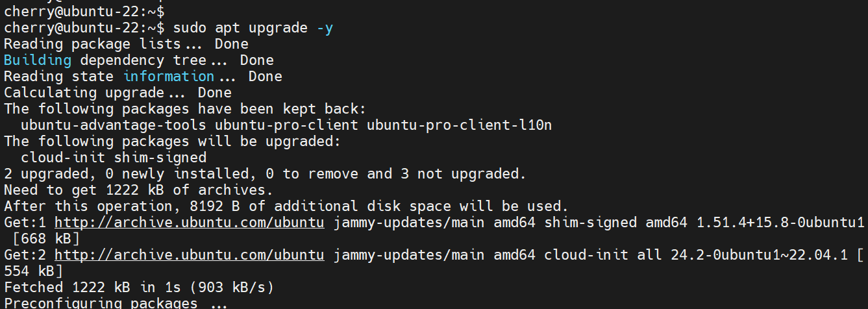868x309 pixels.
Task: Click 'shim-signed' in the upgraded packages list
Action: (160, 158)
